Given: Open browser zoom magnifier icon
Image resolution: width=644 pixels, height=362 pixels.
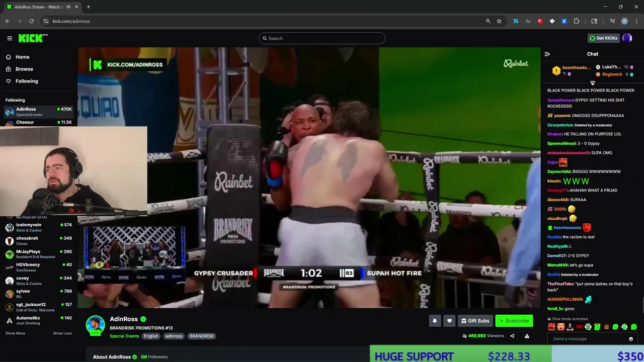Looking at the screenshot, I should pyautogui.click(x=488, y=21).
